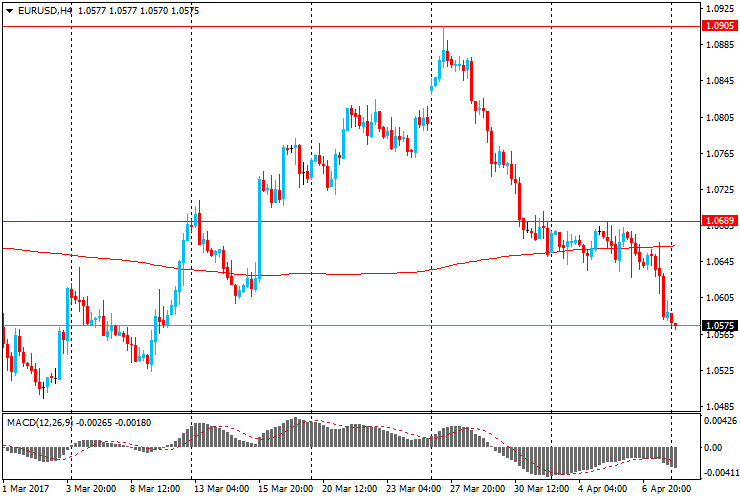Click the 3 Mar 20:00 time label
The image size is (740, 500).
(x=91, y=489)
